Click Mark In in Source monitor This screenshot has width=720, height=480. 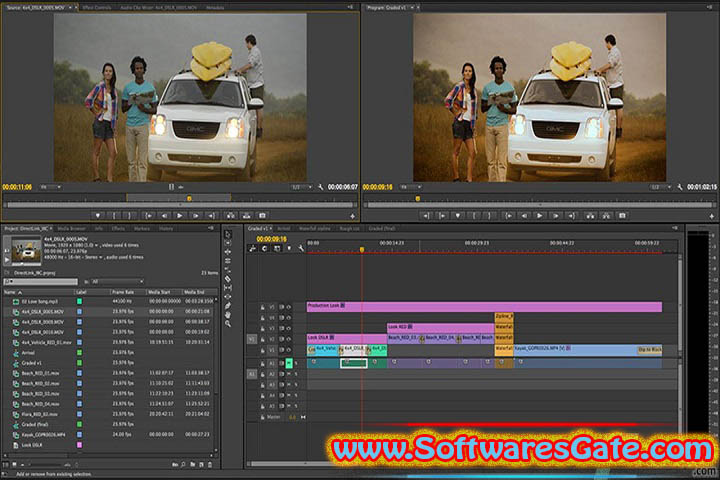[x=114, y=215]
